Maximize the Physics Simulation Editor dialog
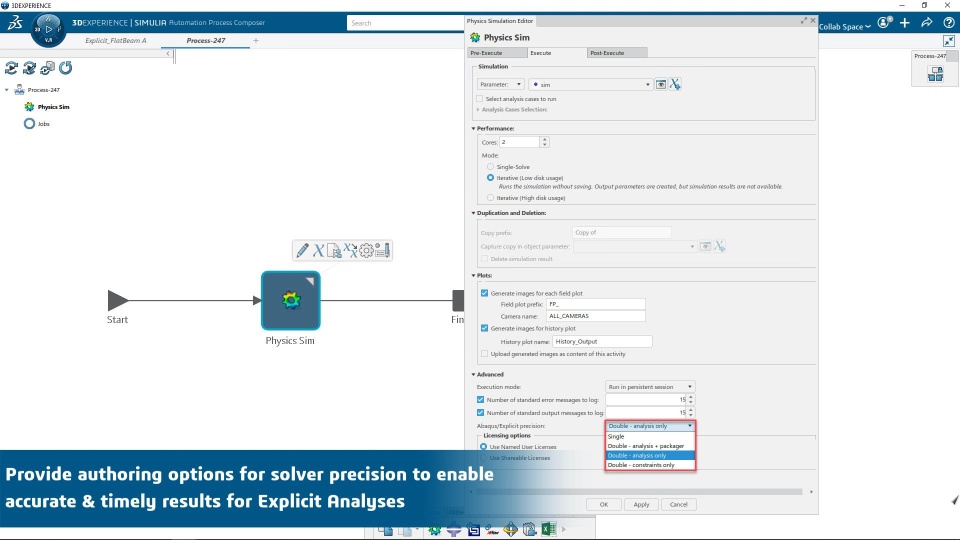Image resolution: width=960 pixels, height=540 pixels. click(x=803, y=21)
